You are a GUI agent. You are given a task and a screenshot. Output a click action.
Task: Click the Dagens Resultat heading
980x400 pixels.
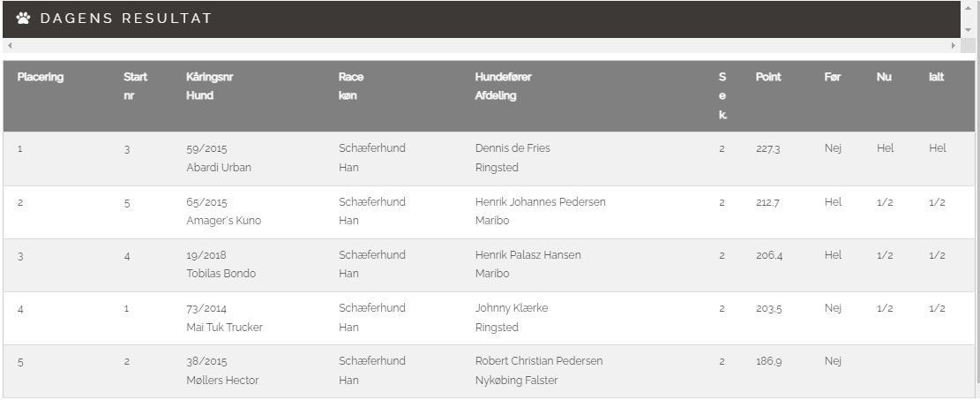126,19
